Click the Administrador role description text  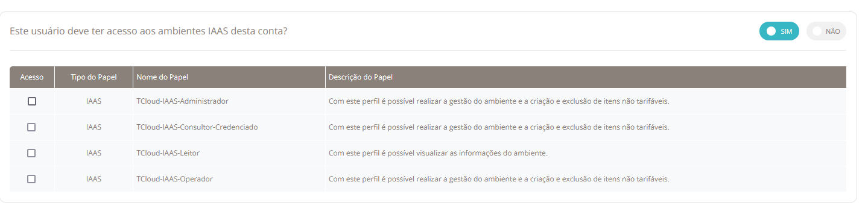tap(499, 101)
